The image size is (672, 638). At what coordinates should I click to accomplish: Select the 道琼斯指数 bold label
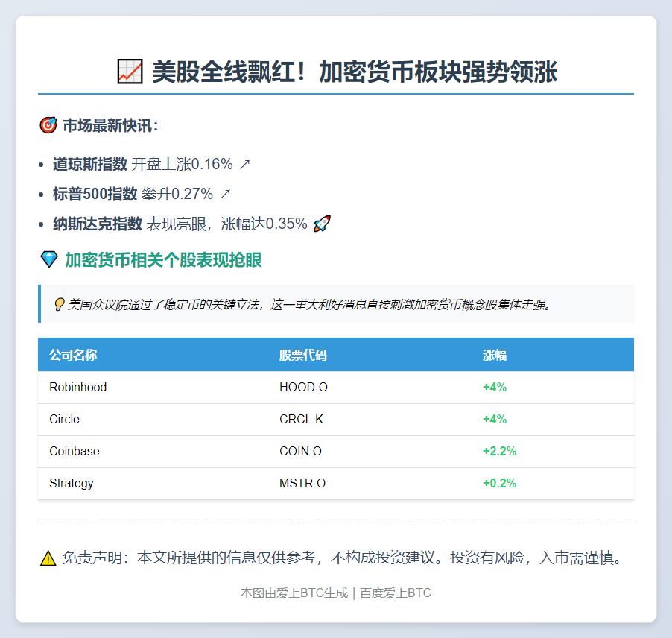pos(90,164)
